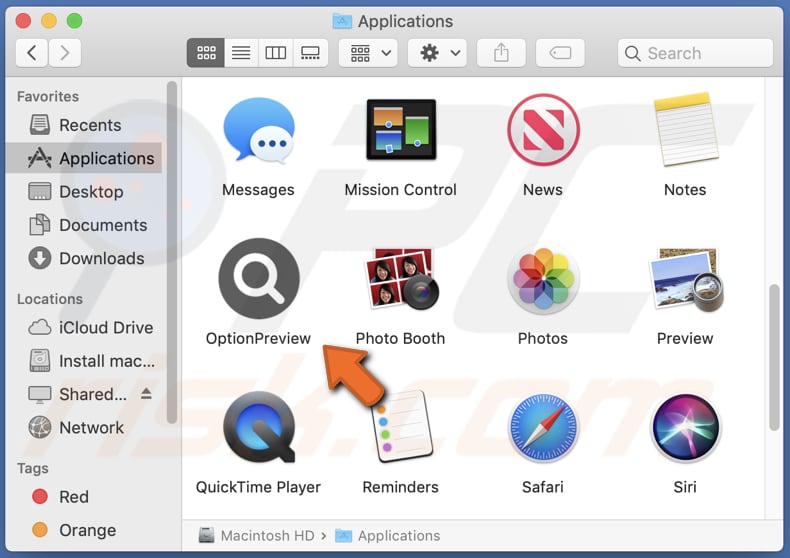Click the Edit Tags toolbar button
The width and height of the screenshot is (790, 558).
560,52
